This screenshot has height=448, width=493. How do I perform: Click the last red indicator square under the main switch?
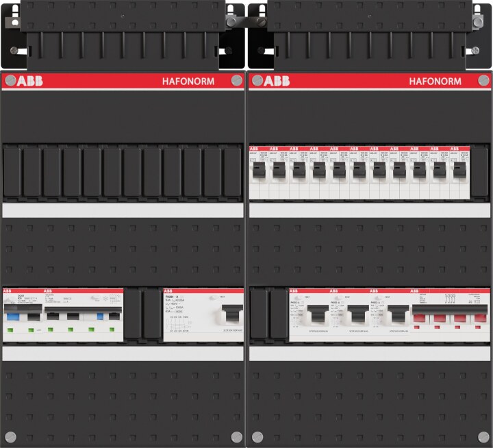pyautogui.click(x=478, y=327)
